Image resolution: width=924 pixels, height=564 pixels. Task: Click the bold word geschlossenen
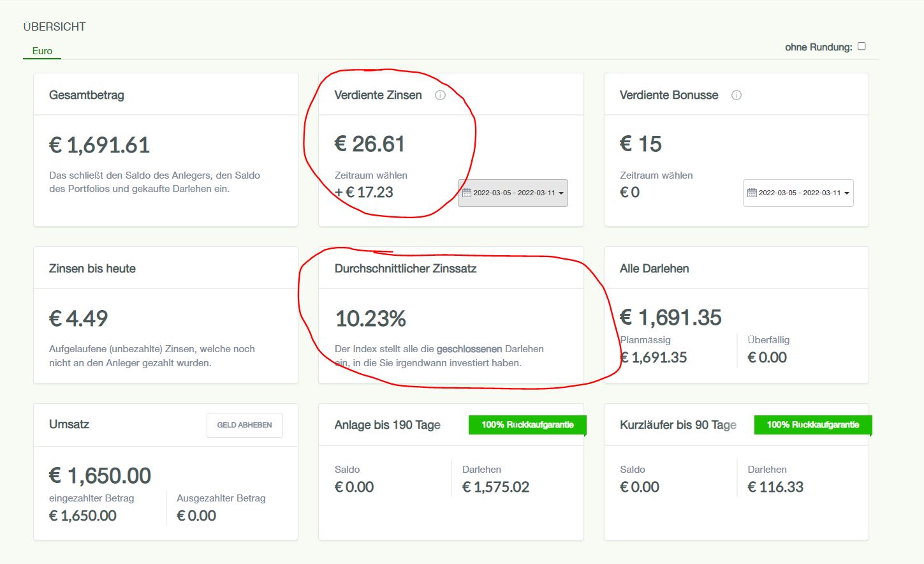pos(469,349)
